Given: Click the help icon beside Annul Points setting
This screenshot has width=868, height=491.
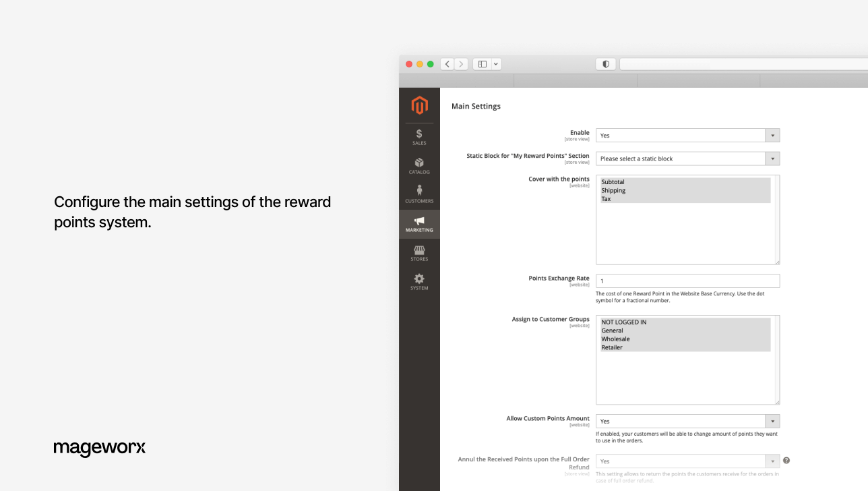Looking at the screenshot, I should (x=786, y=460).
